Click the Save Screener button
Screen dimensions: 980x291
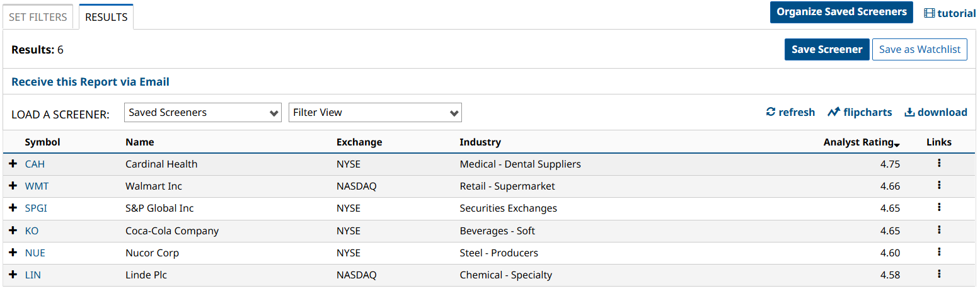(827, 50)
